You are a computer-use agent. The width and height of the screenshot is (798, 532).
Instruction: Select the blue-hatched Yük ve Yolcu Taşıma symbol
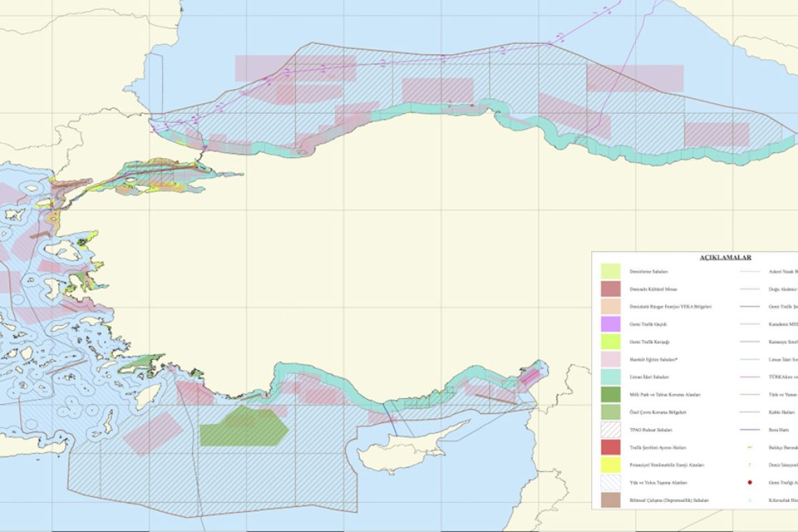pos(610,482)
